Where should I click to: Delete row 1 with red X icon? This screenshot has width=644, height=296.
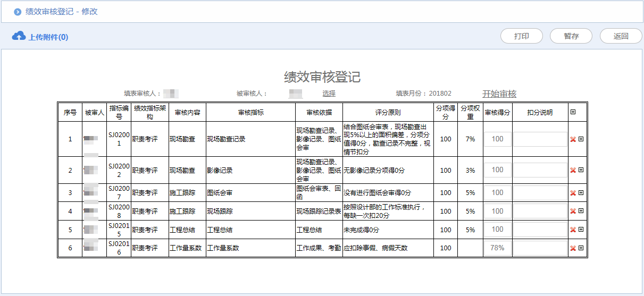point(573,139)
